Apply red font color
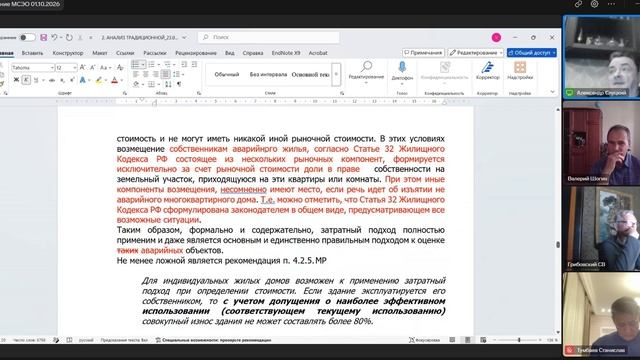Screen dimensions: 640x360 click(115, 80)
